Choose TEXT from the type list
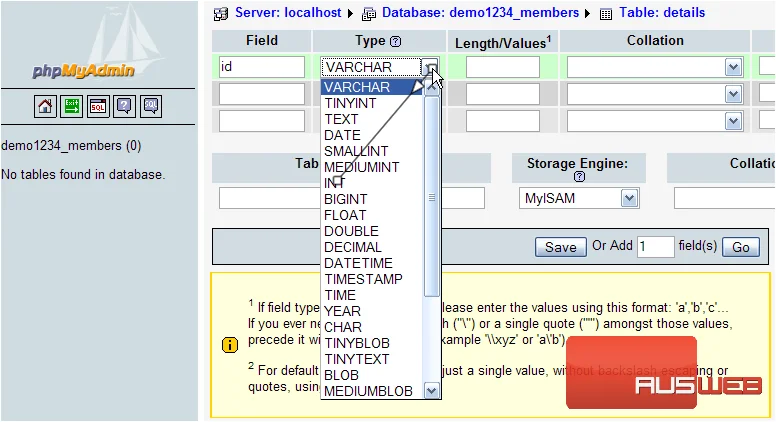Viewport: 776px width, 422px height. click(372, 119)
